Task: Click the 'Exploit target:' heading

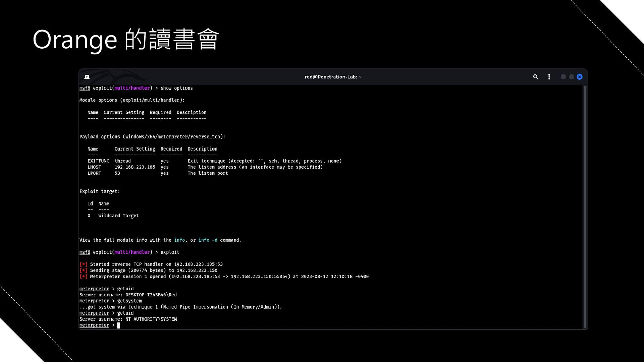Action: [99, 191]
